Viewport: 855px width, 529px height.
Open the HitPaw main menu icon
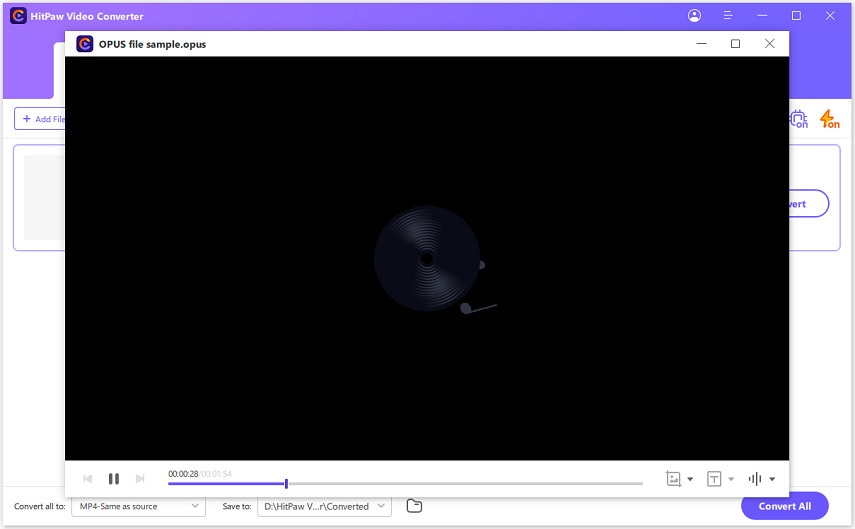click(728, 16)
